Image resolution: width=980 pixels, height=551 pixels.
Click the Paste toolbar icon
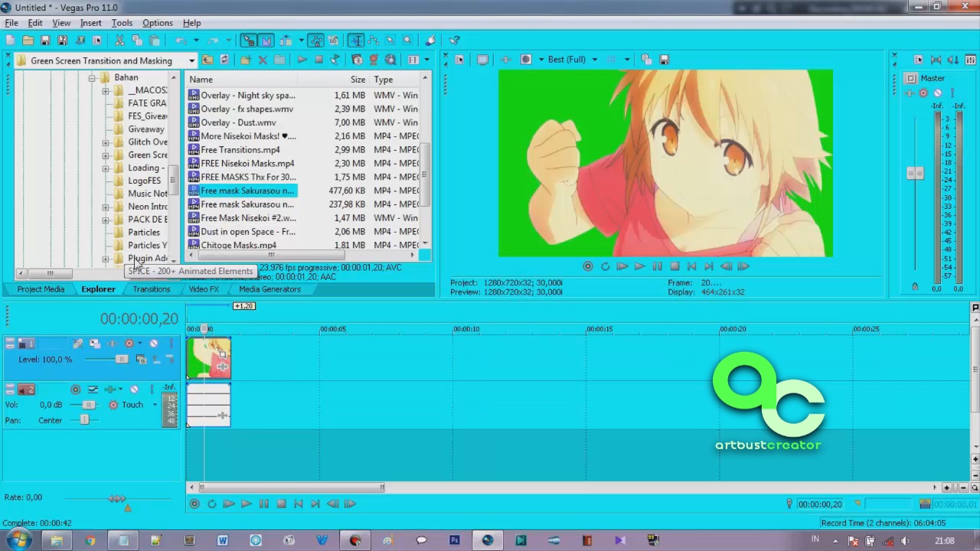[155, 40]
